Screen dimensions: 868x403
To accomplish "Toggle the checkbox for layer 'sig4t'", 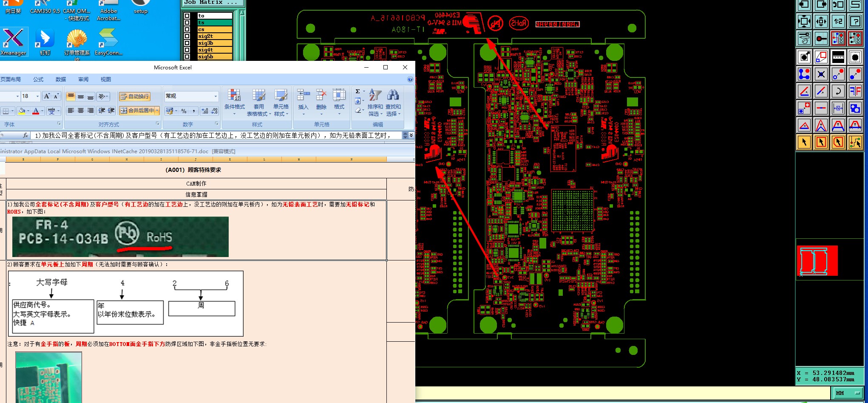I will click(x=187, y=50).
